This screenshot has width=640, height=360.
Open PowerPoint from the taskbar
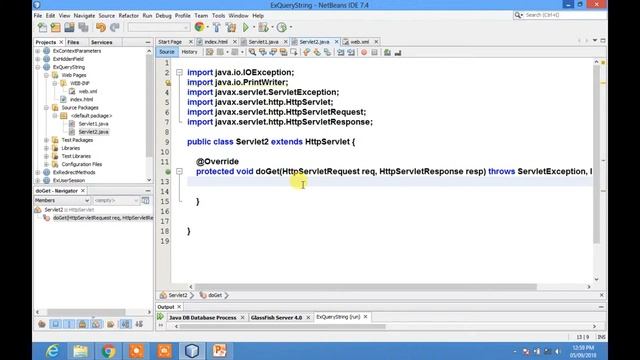(219, 351)
